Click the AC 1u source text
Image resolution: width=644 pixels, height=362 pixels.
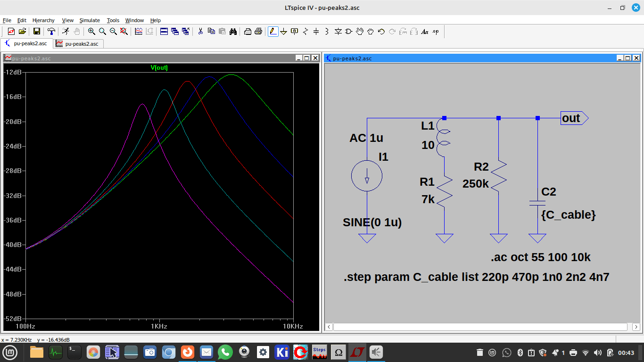[x=366, y=138]
